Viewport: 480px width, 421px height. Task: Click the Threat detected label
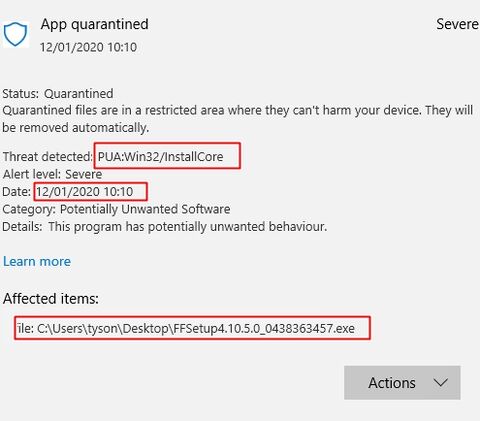click(48, 157)
